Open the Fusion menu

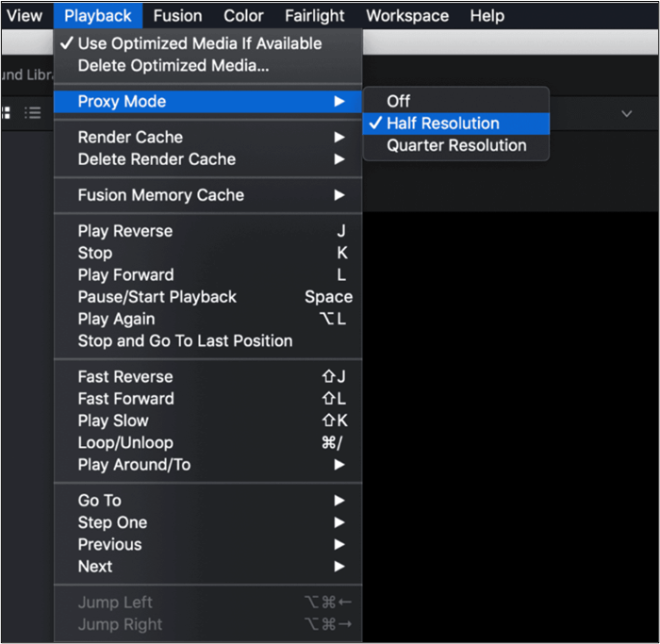point(177,16)
